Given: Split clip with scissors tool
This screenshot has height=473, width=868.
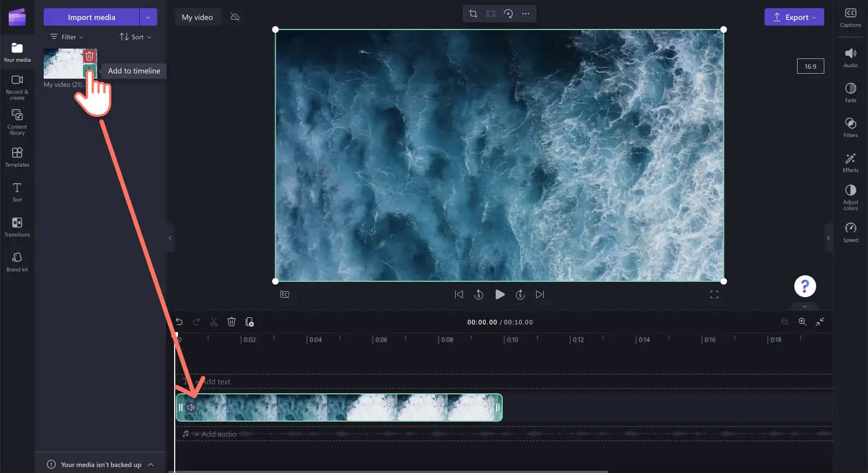Looking at the screenshot, I should pyautogui.click(x=214, y=322).
